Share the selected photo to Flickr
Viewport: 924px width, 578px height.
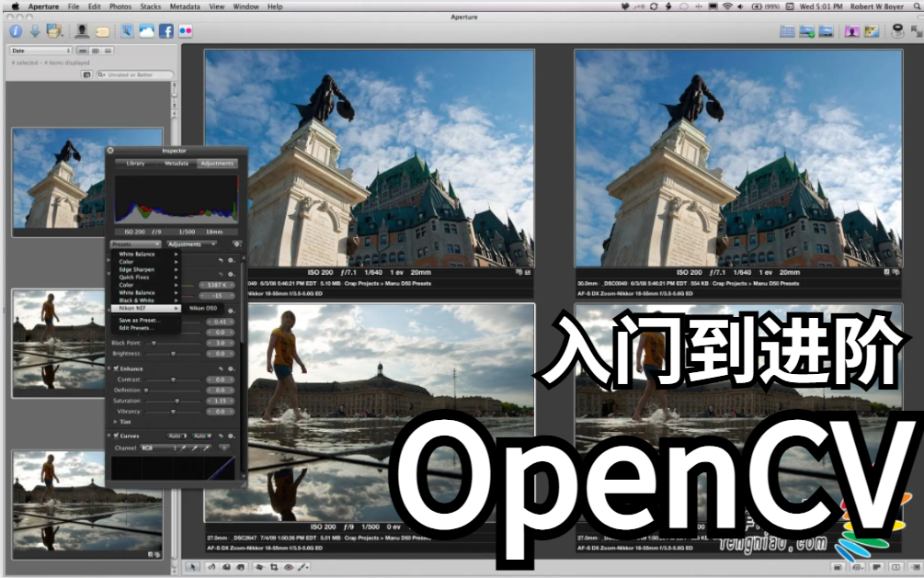[186, 30]
